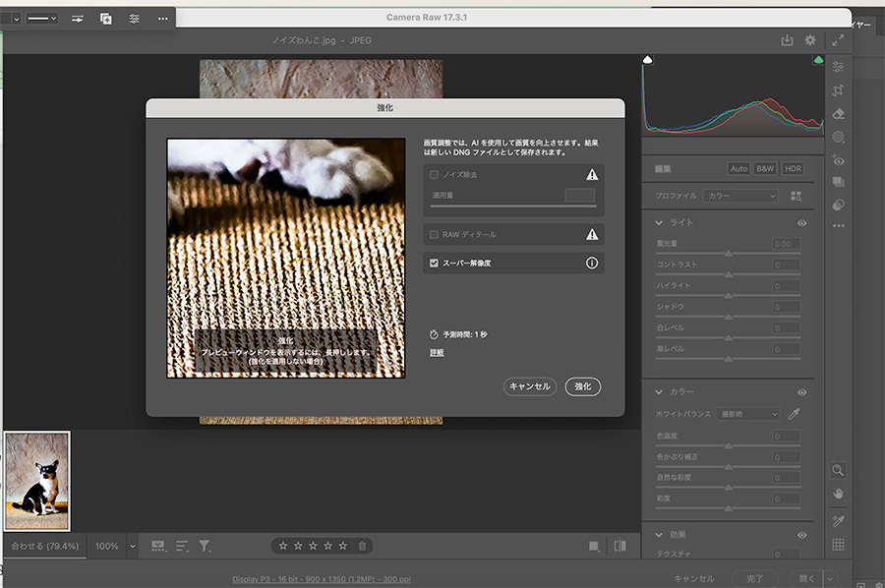Open the Presets overlapping circles icon

tap(838, 205)
